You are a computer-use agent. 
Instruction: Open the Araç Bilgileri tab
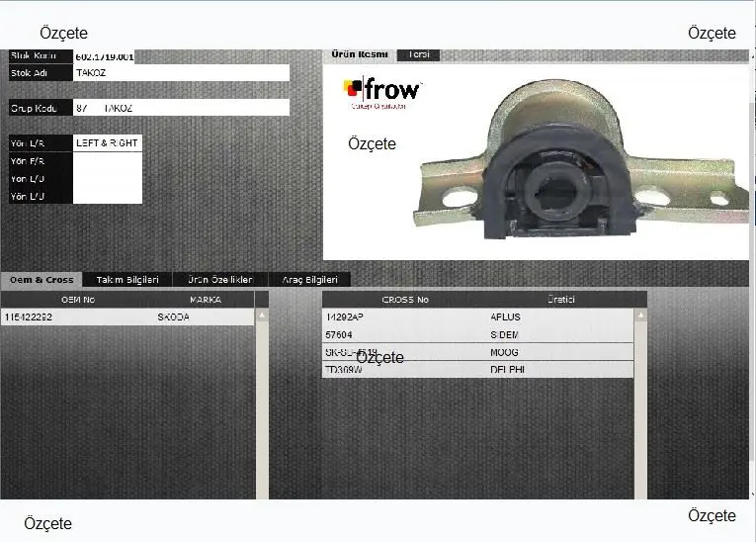pos(309,280)
